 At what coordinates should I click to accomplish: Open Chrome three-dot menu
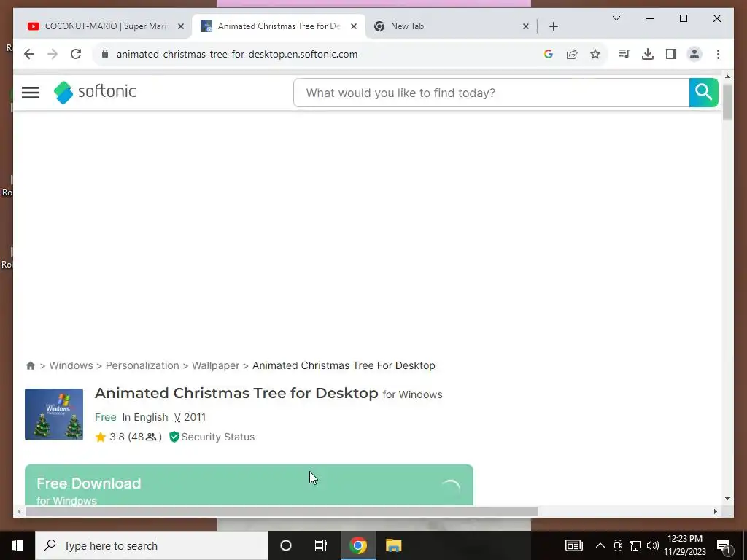click(718, 54)
